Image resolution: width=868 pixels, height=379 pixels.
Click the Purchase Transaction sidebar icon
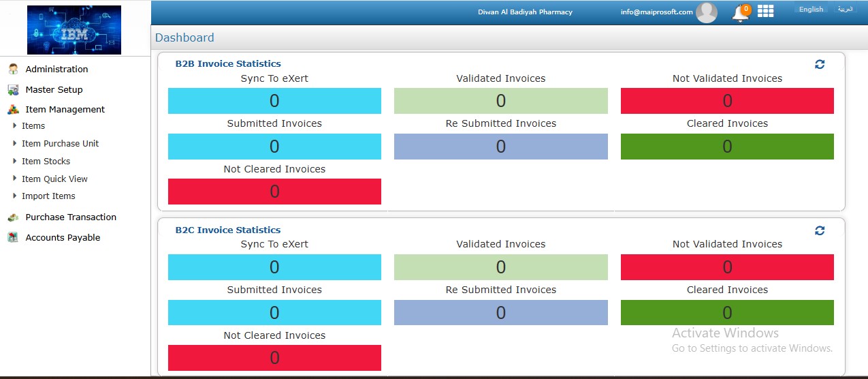13,217
